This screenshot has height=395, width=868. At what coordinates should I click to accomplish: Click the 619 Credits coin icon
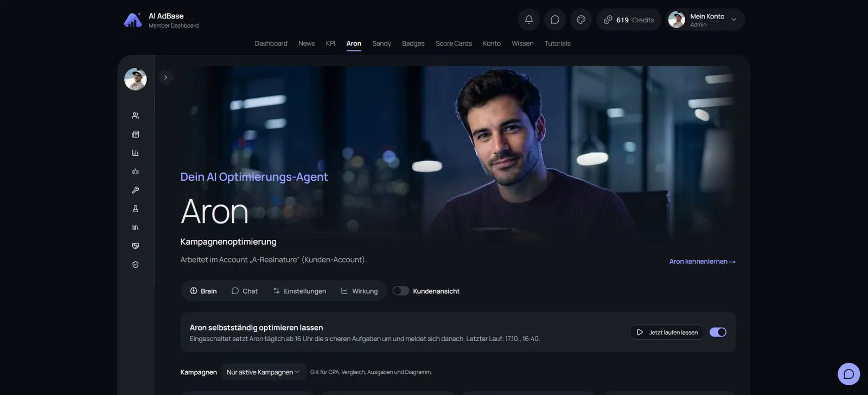tap(608, 20)
